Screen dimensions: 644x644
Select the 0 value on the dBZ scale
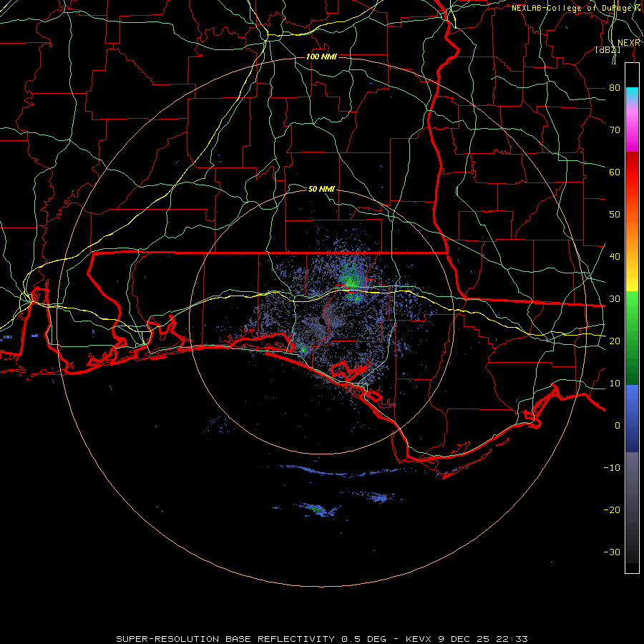click(618, 426)
